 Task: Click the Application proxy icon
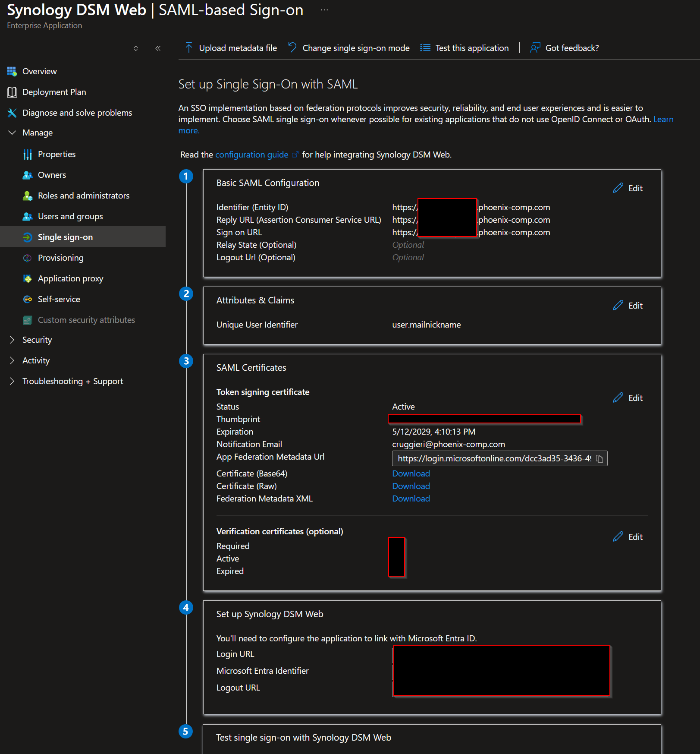(28, 278)
